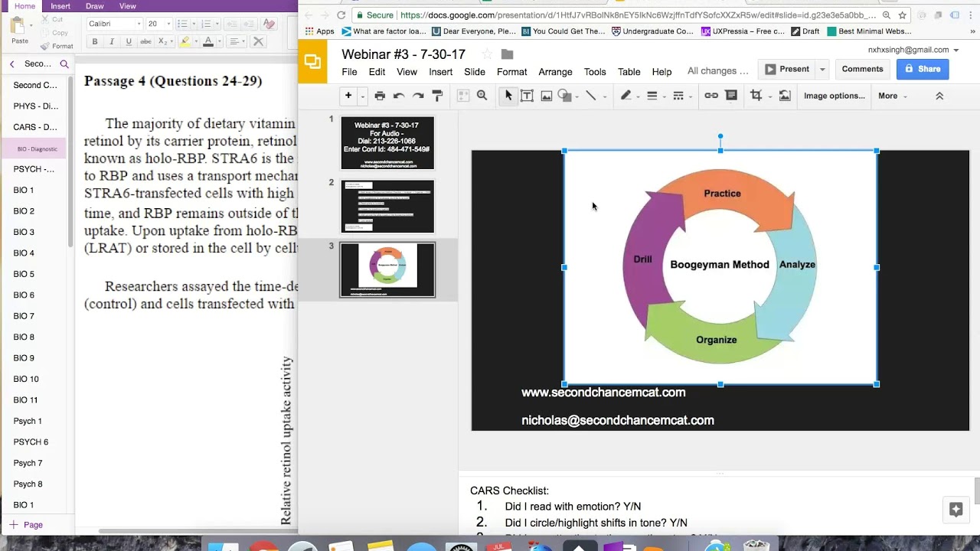Click the Image options button
This screenshot has width=980, height=551.
pyautogui.click(x=834, y=96)
